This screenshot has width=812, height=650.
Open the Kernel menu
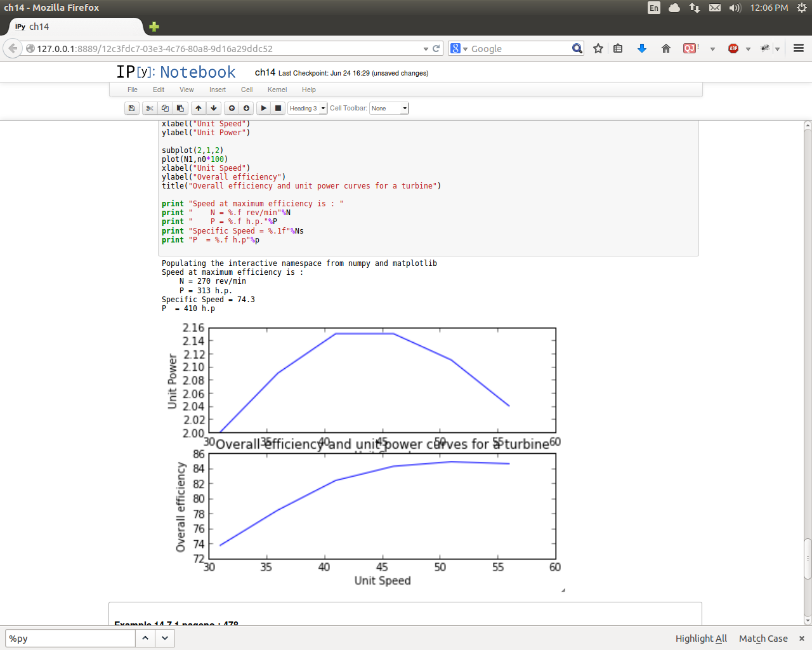277,90
